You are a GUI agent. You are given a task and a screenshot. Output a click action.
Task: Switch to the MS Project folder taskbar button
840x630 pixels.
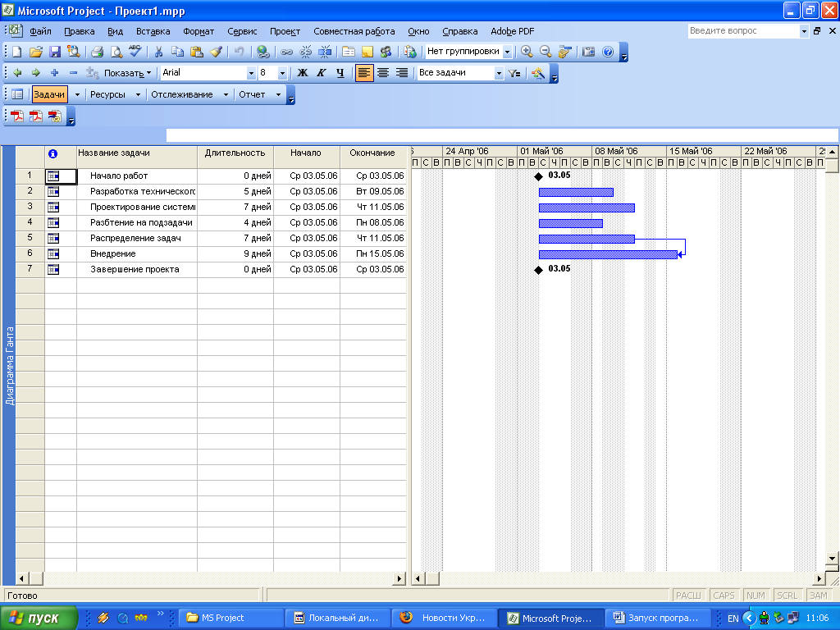click(230, 618)
